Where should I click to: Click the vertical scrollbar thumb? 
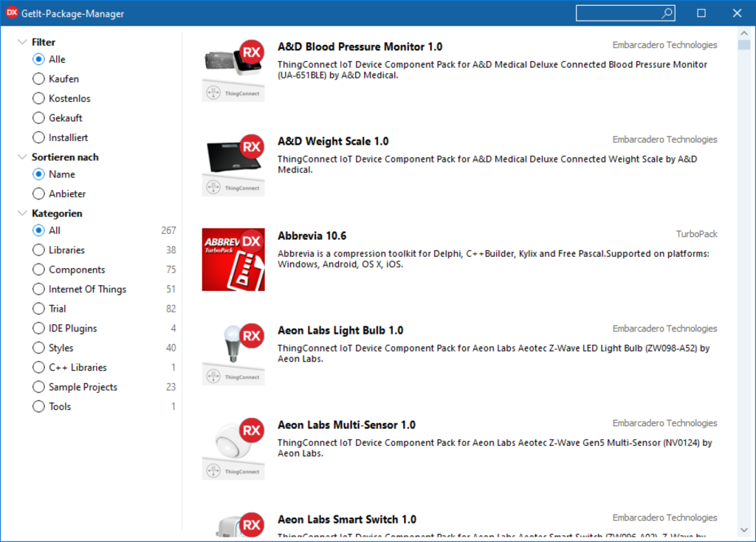[744, 45]
